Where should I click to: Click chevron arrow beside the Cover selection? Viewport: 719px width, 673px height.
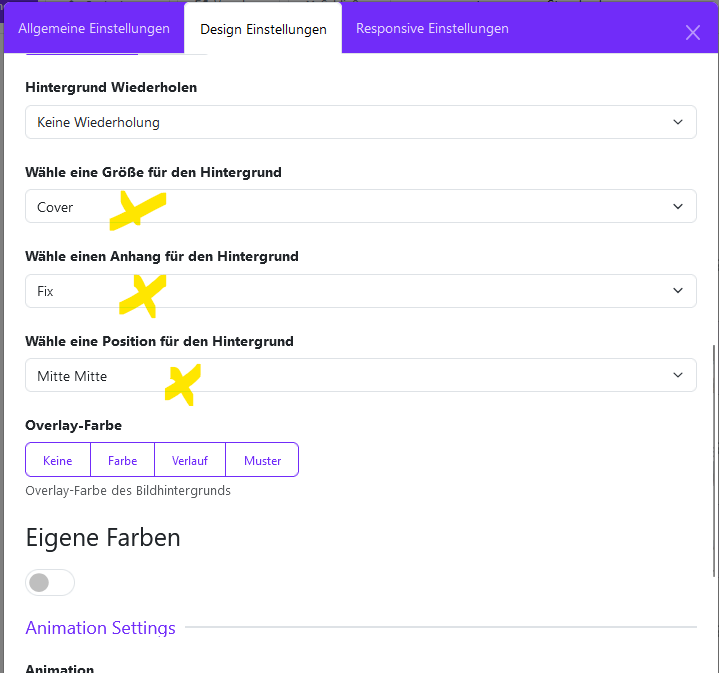pyautogui.click(x=678, y=207)
